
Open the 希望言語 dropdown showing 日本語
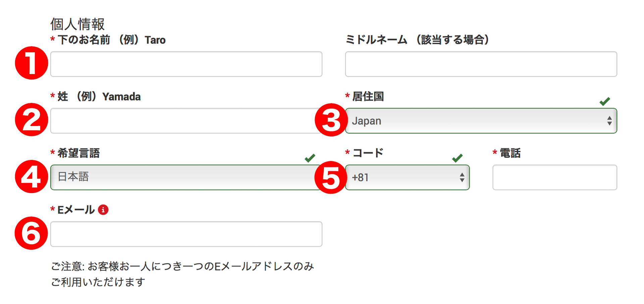point(184,177)
